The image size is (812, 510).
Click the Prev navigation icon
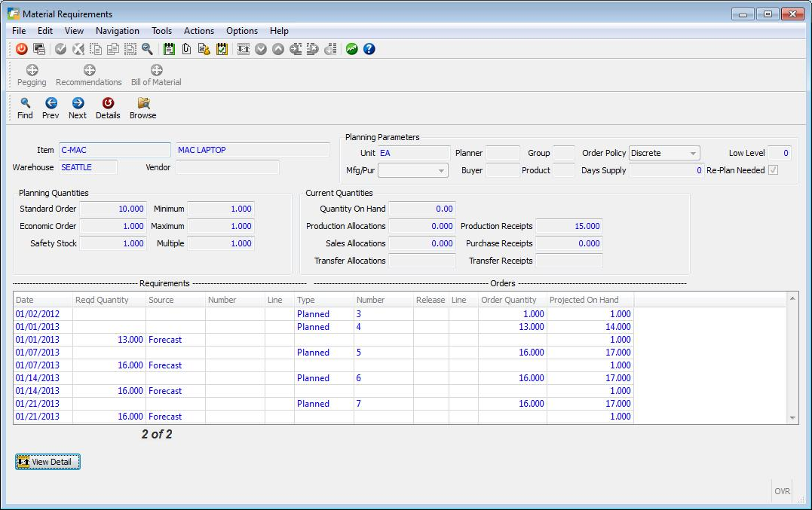[50, 107]
